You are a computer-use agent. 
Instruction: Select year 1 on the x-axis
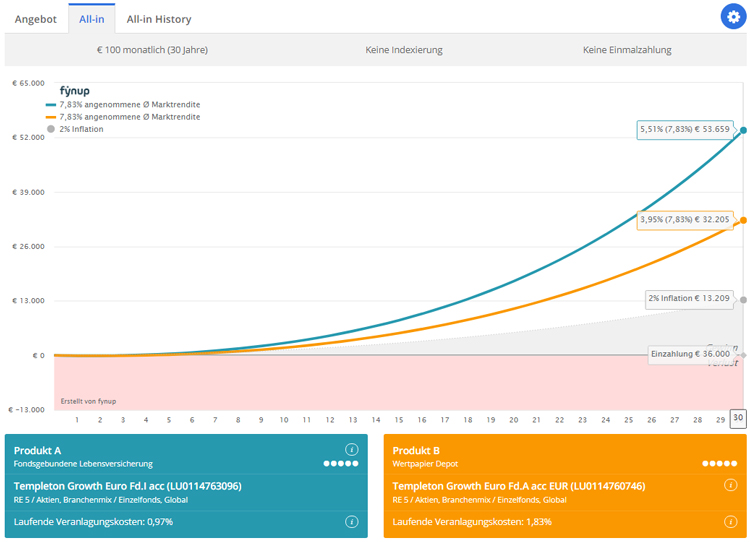click(77, 420)
